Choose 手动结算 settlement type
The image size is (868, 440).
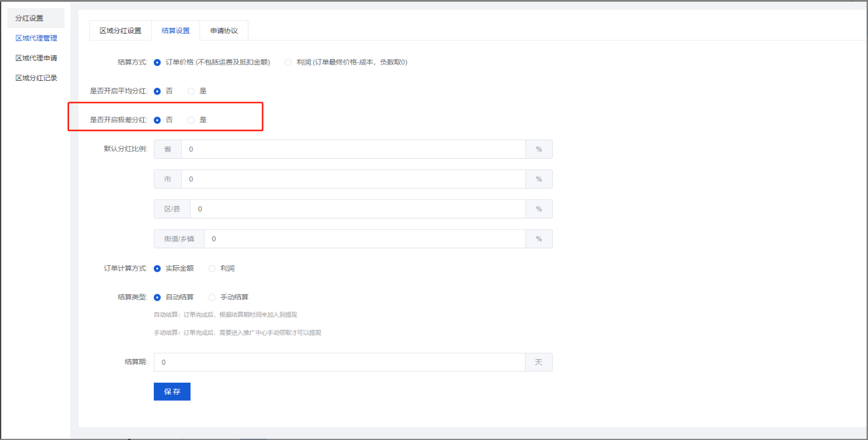pos(212,297)
